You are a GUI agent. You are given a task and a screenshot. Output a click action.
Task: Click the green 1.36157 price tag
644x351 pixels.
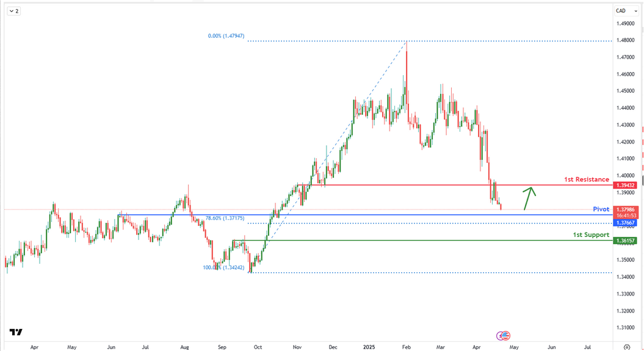pos(624,241)
